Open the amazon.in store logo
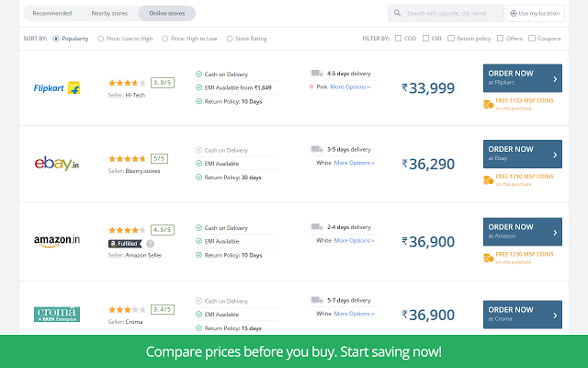Screen dimensions: 588x368 point(57,241)
